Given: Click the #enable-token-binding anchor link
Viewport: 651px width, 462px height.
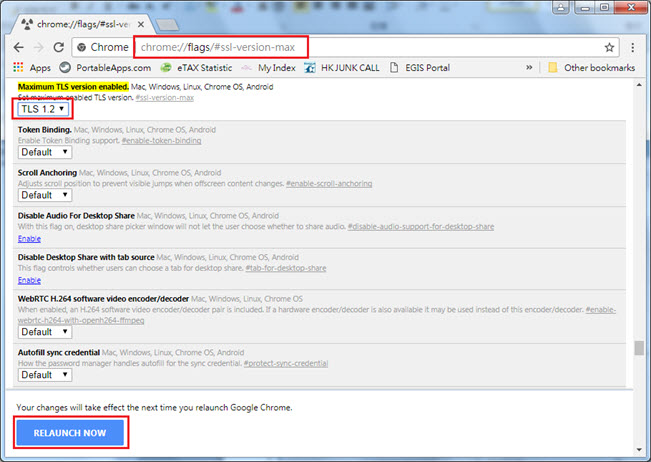Looking at the screenshot, I should (x=162, y=141).
